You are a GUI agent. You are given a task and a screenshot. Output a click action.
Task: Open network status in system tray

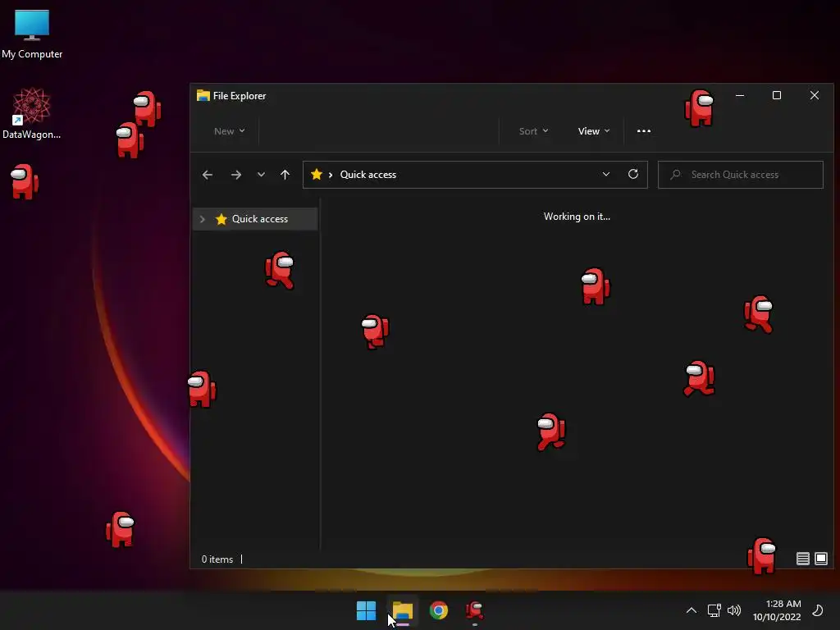(x=714, y=610)
